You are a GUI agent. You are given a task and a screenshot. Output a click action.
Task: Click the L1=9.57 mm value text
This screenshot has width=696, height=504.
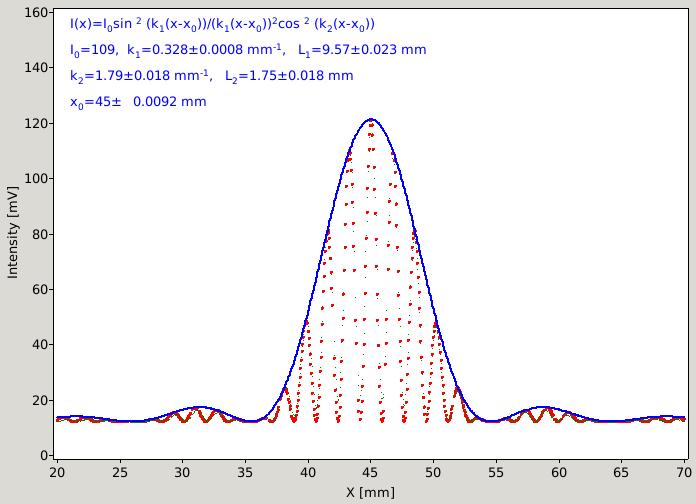pyautogui.click(x=362, y=50)
